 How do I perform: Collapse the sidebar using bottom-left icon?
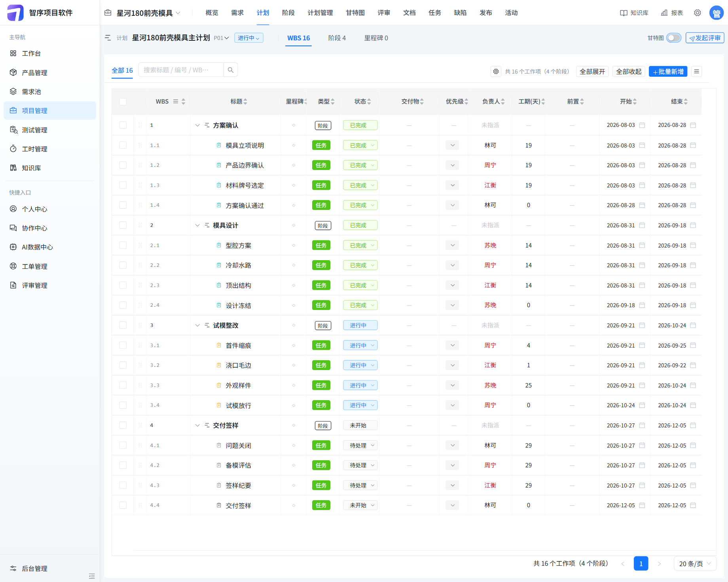point(92,576)
